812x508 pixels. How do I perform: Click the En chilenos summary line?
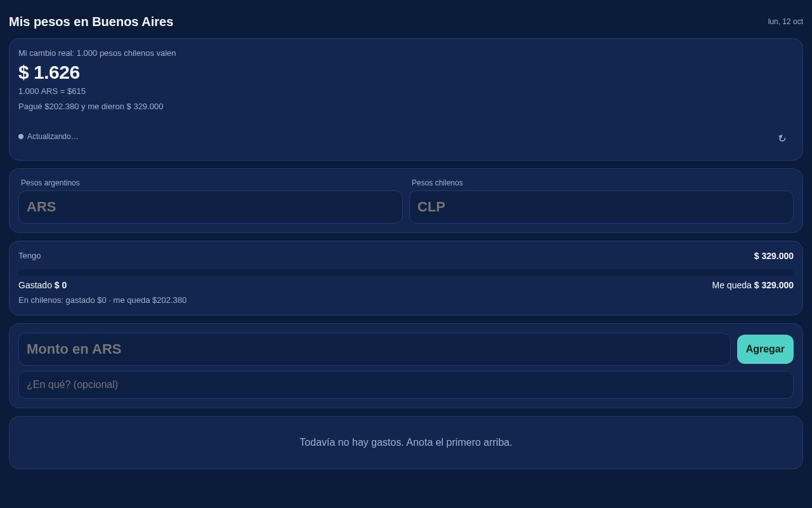click(x=103, y=300)
